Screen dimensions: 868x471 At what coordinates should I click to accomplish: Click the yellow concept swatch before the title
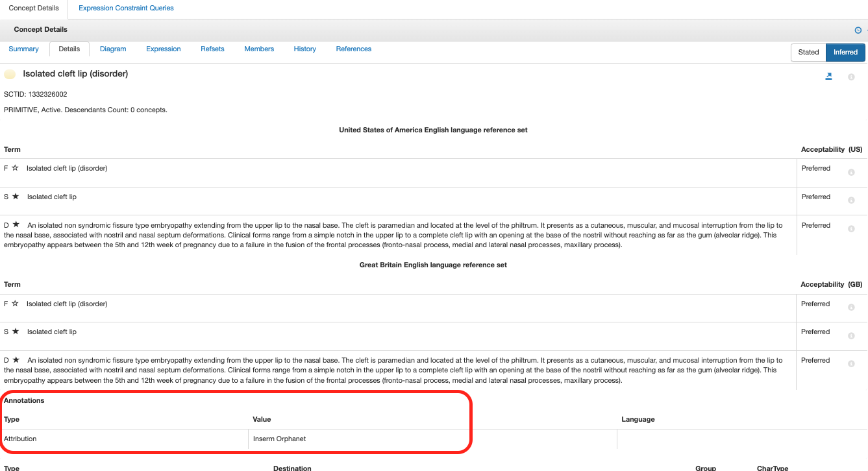point(10,75)
